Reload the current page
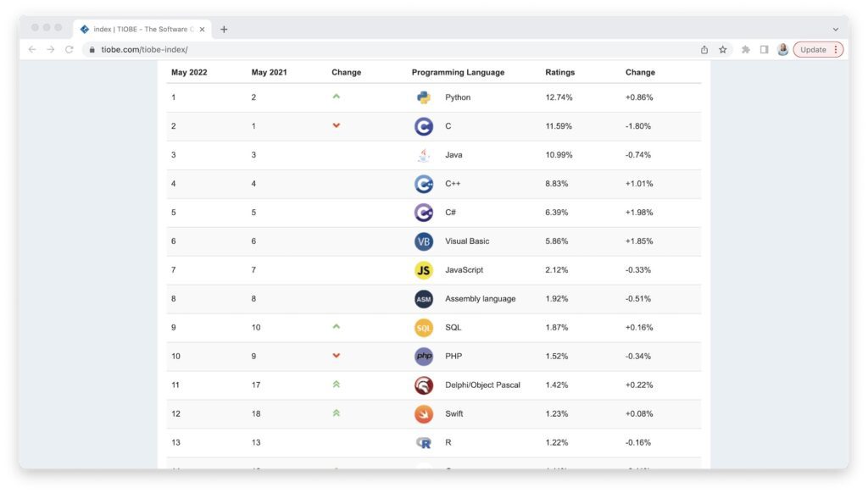Image resolution: width=868 pixels, height=493 pixels. pos(70,50)
